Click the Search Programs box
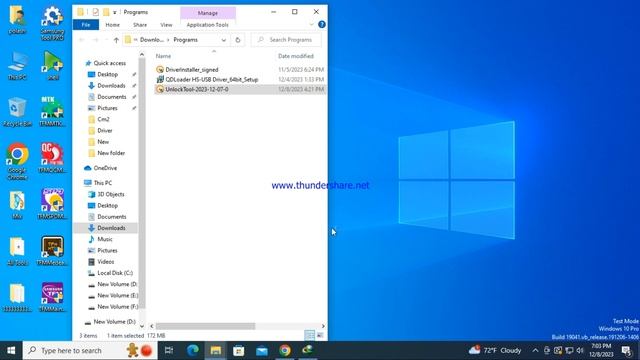The image size is (640, 360). [x=286, y=40]
